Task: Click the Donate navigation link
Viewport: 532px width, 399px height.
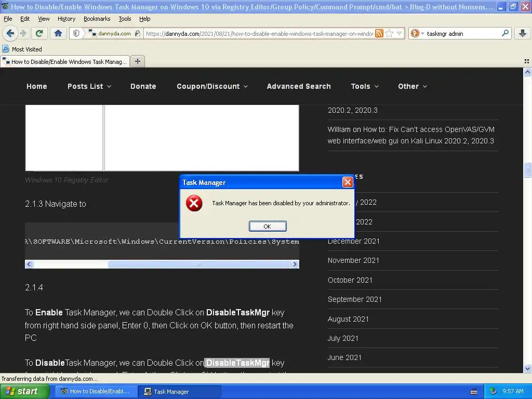Action: [143, 86]
